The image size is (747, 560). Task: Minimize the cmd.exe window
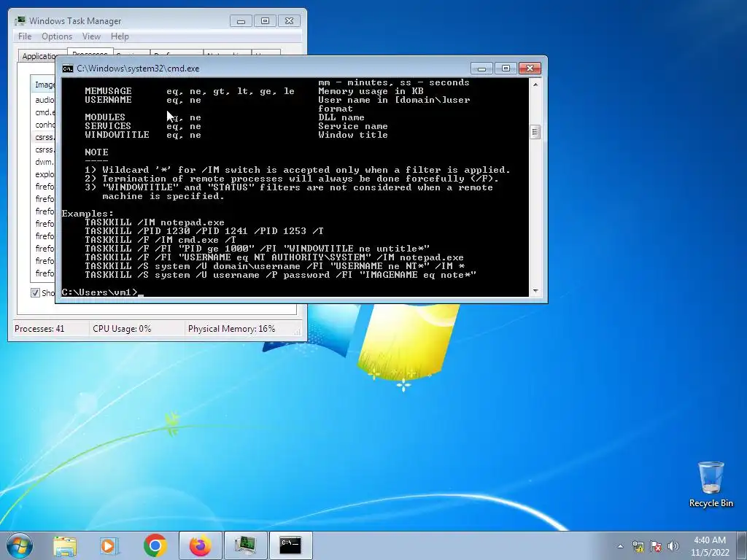tap(481, 69)
